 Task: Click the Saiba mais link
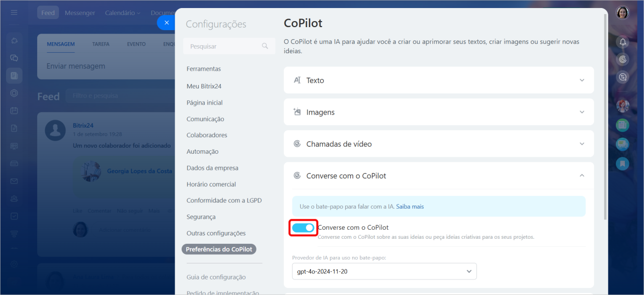click(410, 207)
